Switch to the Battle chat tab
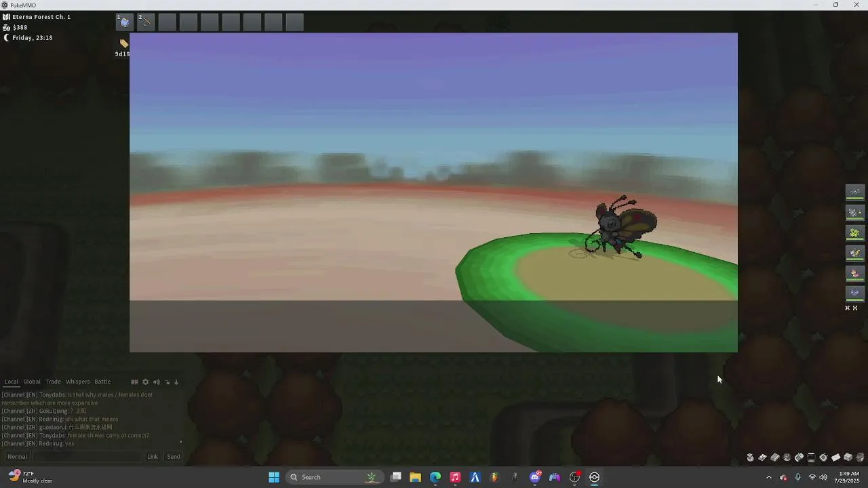The image size is (868, 488). point(102,382)
